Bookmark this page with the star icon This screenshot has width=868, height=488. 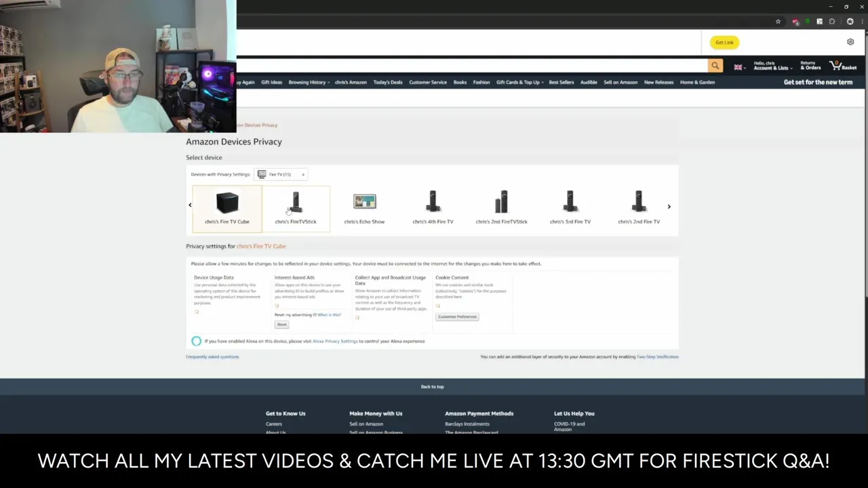click(778, 22)
